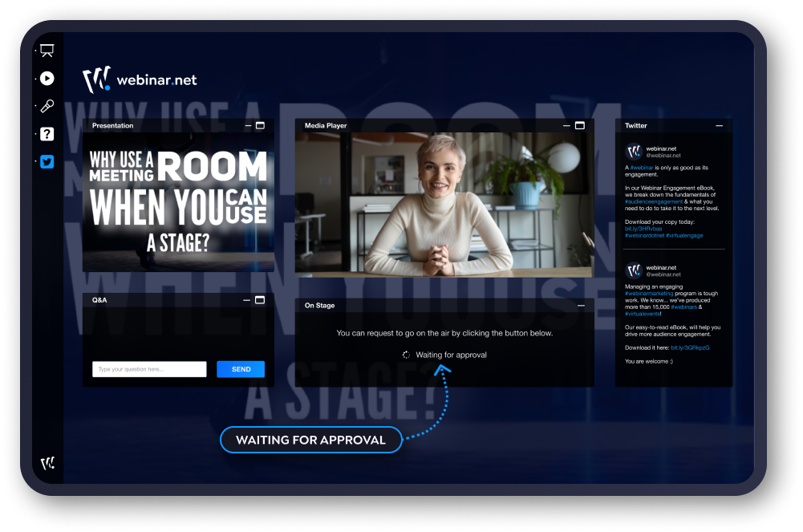This screenshot has width=803, height=532.
Task: Click the large webinar.net logo in the header
Action: [x=140, y=80]
